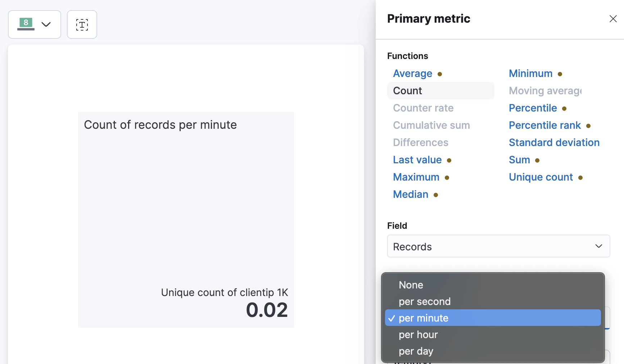Collapse the time scale dropdown by reselecting per minute
The width and height of the screenshot is (624, 364).
pos(424,318)
